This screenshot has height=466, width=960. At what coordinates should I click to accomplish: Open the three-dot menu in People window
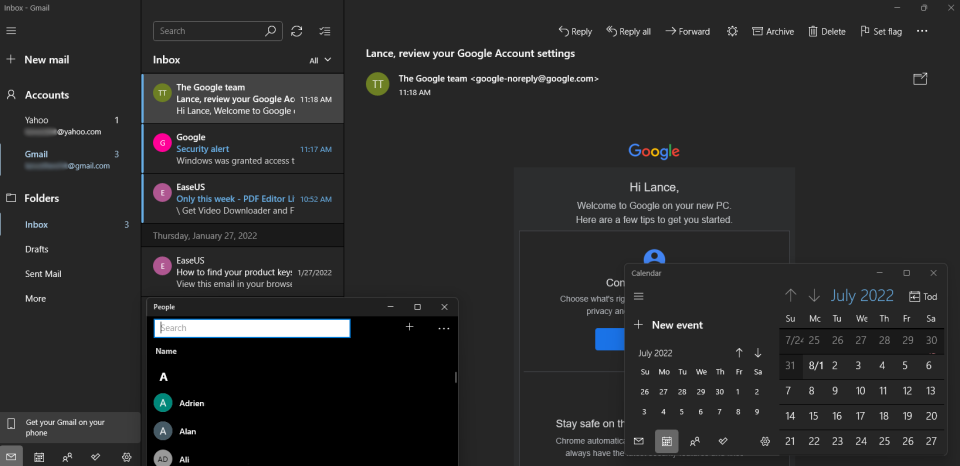(444, 328)
